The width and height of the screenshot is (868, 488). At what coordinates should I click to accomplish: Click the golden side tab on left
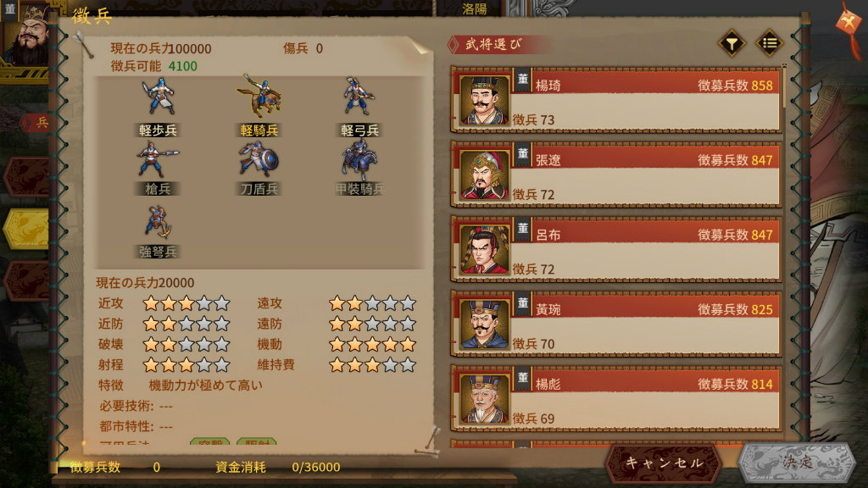point(26,229)
